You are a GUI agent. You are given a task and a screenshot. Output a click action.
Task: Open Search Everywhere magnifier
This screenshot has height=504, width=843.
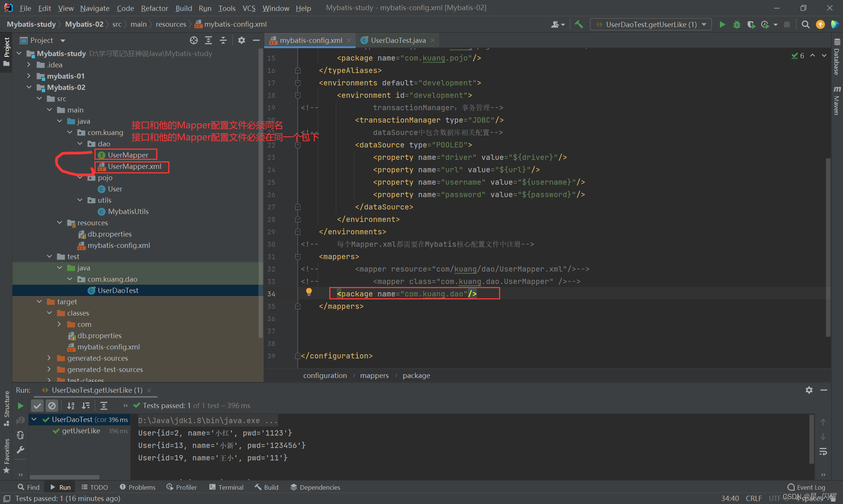(x=805, y=24)
